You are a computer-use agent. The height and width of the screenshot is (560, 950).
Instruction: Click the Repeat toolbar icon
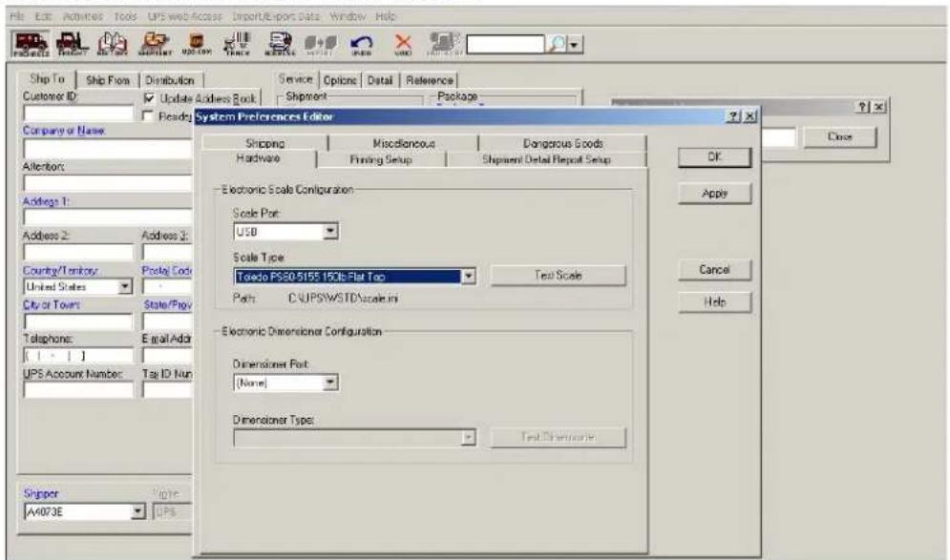tap(320, 44)
